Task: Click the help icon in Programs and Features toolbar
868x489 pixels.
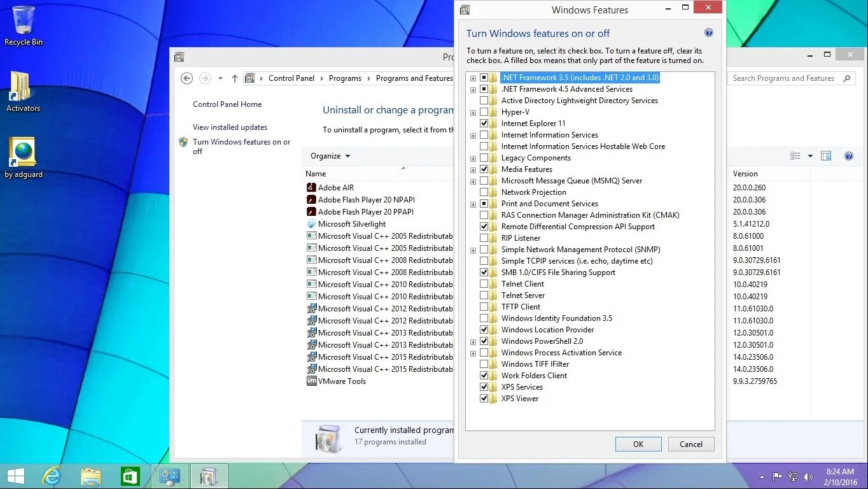Action: click(x=848, y=156)
